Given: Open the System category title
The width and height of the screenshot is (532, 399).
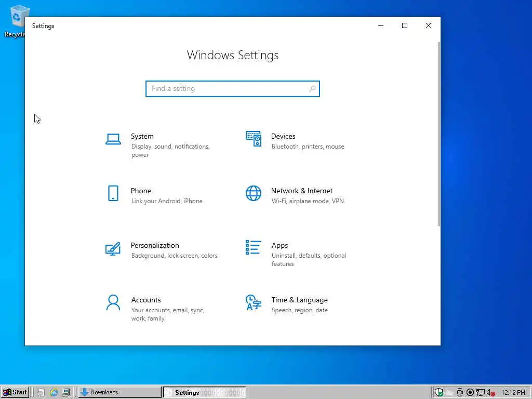Looking at the screenshot, I should tap(142, 137).
